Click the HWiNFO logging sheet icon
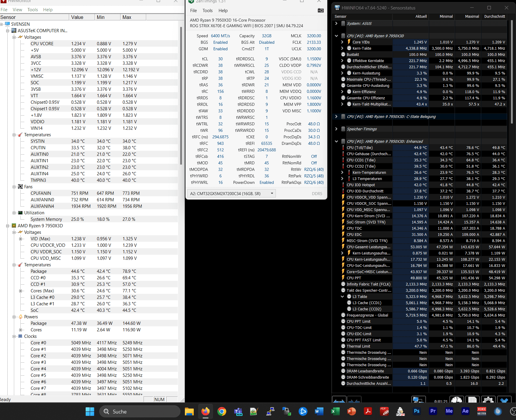This screenshot has width=516, height=420. [x=472, y=400]
